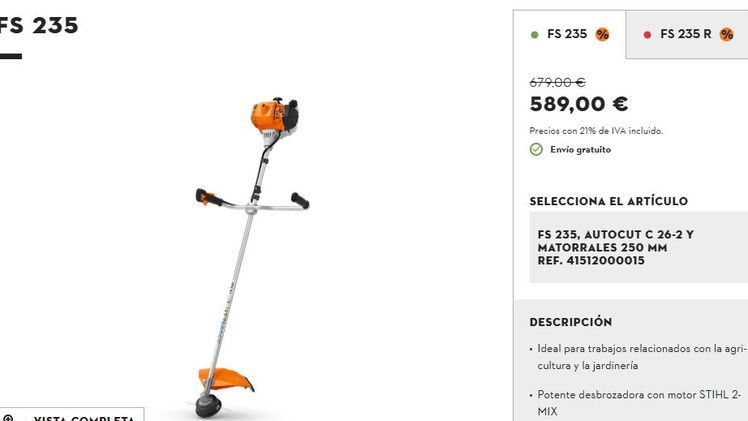The width and height of the screenshot is (748, 421).
Task: Click the FS 235 page title
Action: click(x=39, y=25)
